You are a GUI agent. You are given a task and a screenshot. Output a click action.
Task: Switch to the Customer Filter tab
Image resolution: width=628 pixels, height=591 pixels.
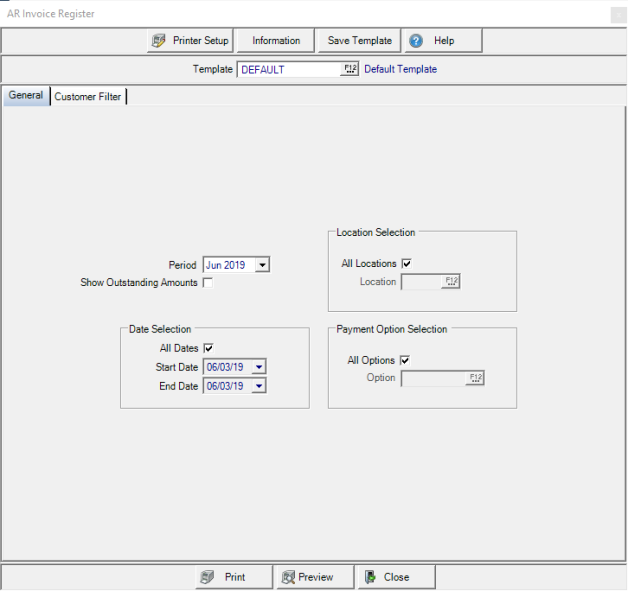pos(88,97)
